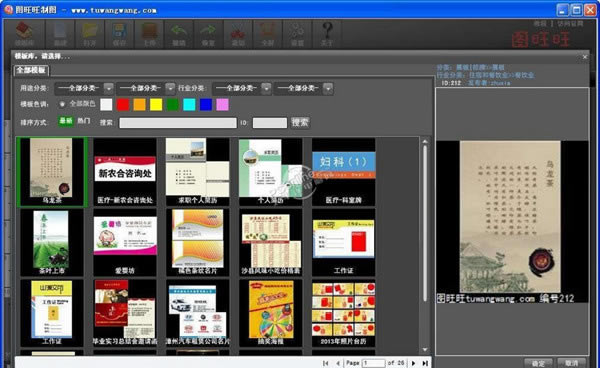Click the New document toolbar icon
Image resolution: width=600 pixels, height=368 pixels.
[x=60, y=34]
